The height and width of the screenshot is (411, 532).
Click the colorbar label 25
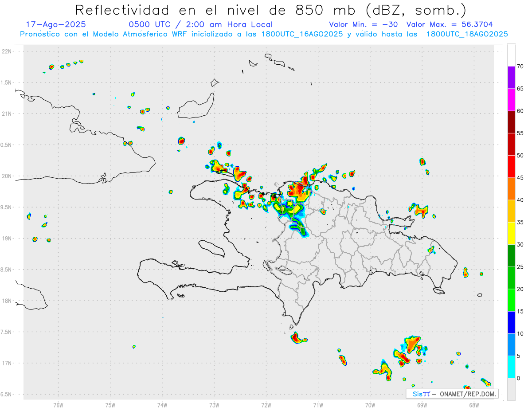pyautogui.click(x=520, y=267)
